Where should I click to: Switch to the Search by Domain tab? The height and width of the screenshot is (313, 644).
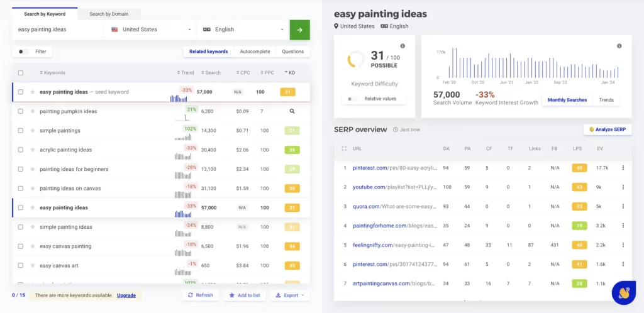(109, 14)
